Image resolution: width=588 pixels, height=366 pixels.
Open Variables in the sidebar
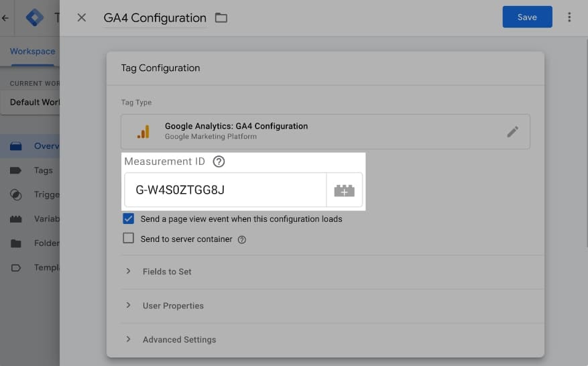click(30, 219)
